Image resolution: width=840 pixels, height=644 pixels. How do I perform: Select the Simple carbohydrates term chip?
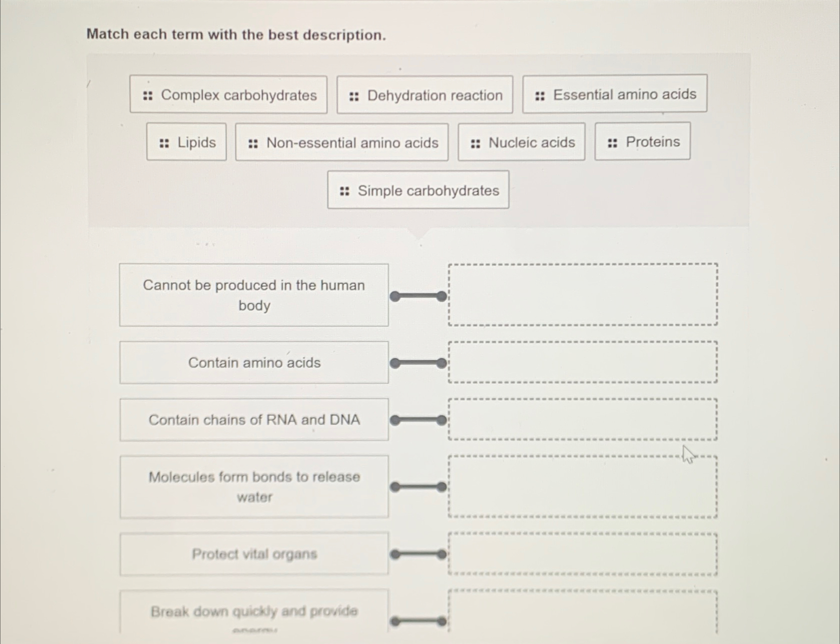click(x=418, y=190)
